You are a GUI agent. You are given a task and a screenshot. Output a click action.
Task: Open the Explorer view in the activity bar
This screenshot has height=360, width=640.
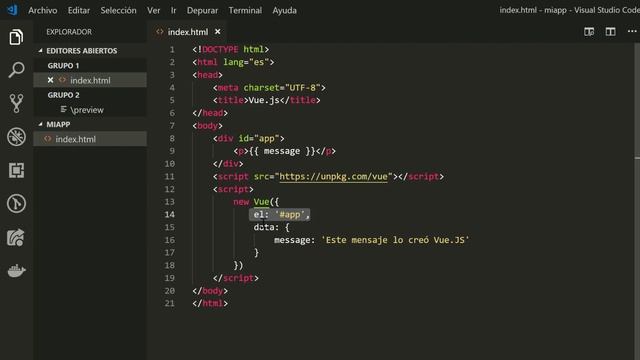point(16,37)
